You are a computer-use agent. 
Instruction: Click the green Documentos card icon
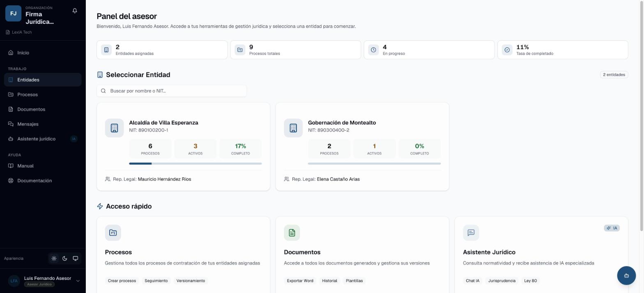pos(292,233)
